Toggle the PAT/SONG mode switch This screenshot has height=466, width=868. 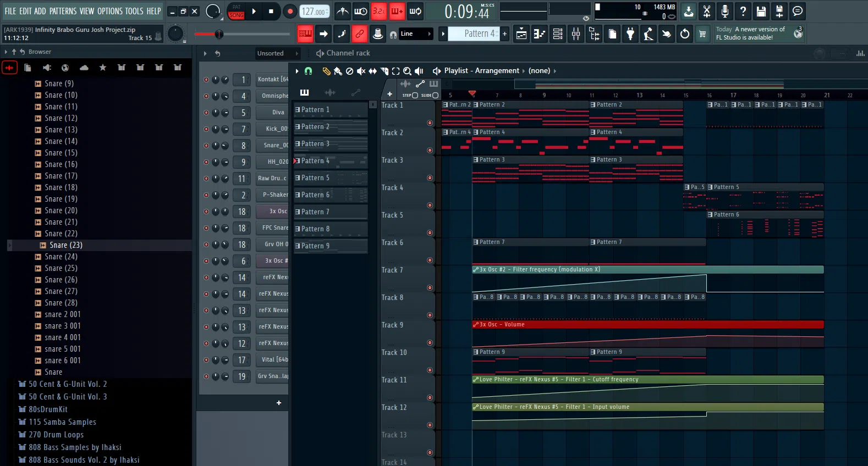click(237, 11)
